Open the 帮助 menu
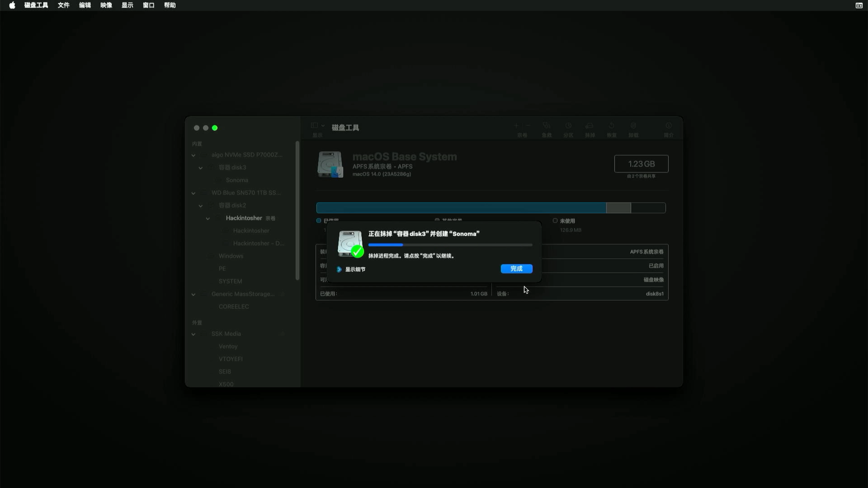868x488 pixels. tap(170, 5)
